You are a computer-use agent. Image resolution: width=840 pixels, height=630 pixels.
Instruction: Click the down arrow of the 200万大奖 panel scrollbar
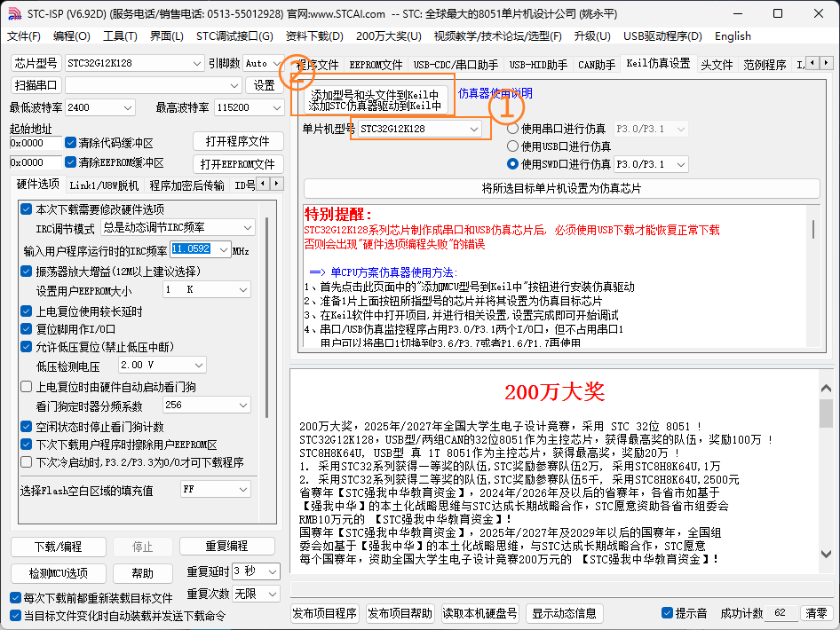point(826,554)
